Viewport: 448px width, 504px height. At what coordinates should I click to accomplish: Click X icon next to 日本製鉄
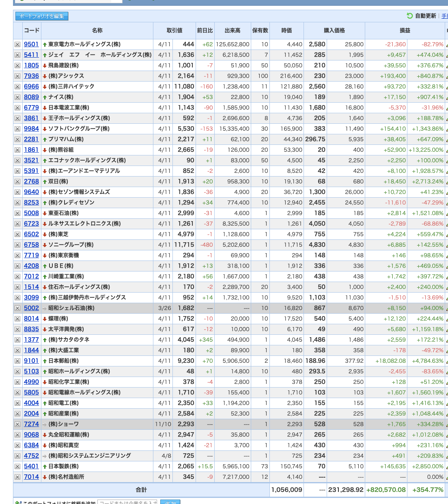coord(17,466)
